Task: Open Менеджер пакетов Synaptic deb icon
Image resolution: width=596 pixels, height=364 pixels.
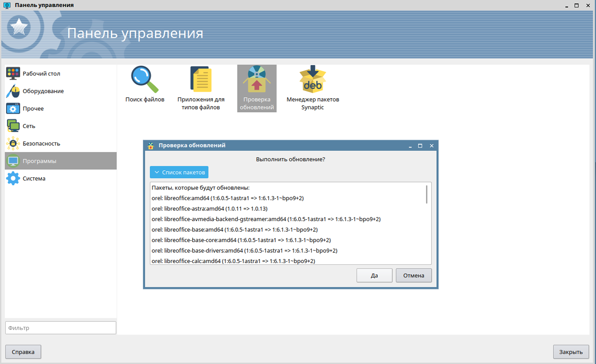Action: (312, 79)
